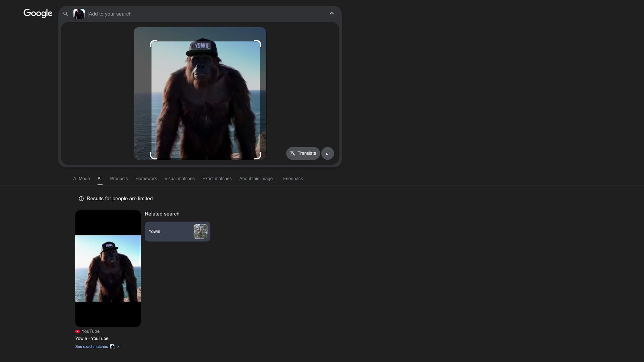This screenshot has height=362, width=644.
Task: Click the YouTube icon next to the result
Action: (78, 331)
